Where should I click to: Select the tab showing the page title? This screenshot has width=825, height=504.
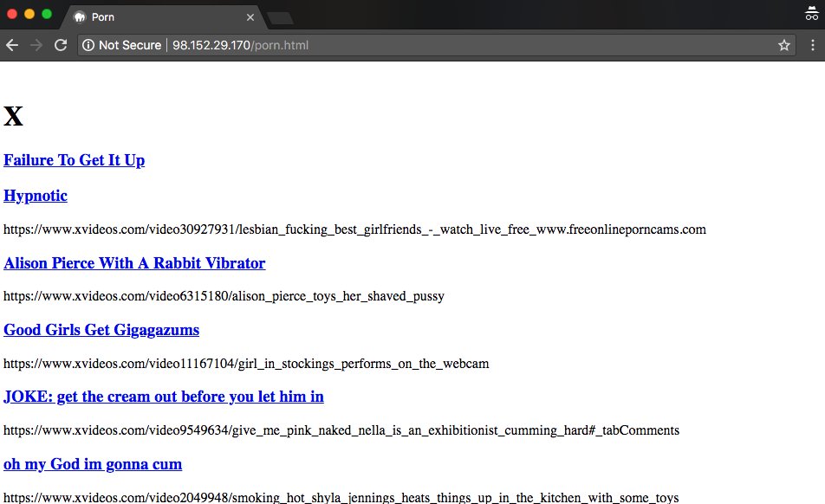[164, 17]
